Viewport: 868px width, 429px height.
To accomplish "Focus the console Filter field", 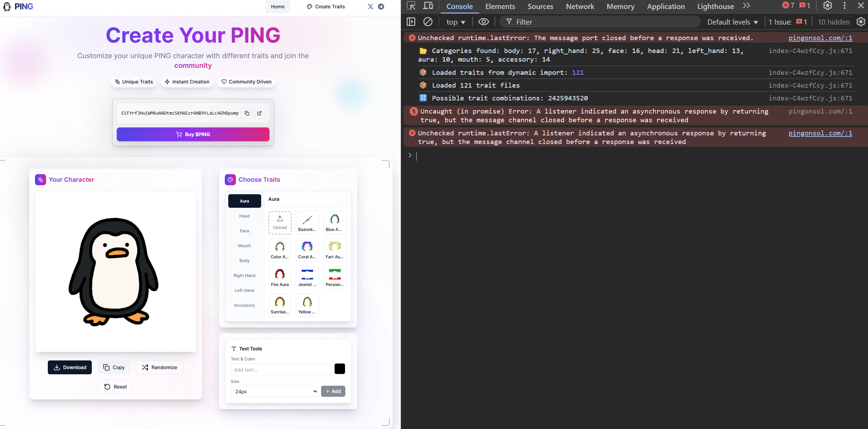I will [x=600, y=22].
